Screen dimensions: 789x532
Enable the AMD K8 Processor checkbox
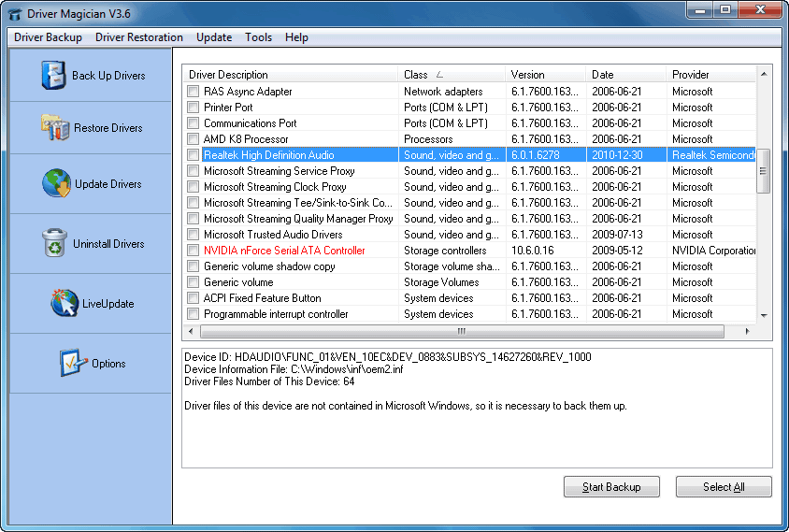(194, 139)
